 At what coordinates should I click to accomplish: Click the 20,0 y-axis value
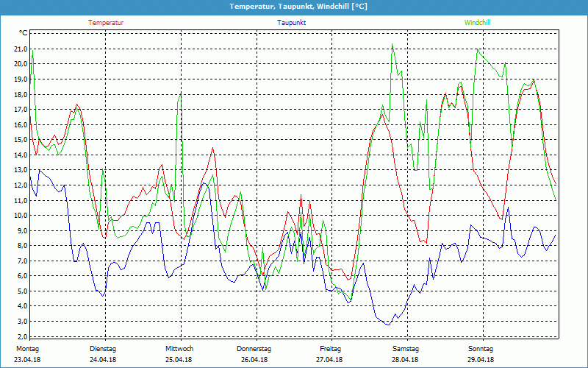[21, 64]
